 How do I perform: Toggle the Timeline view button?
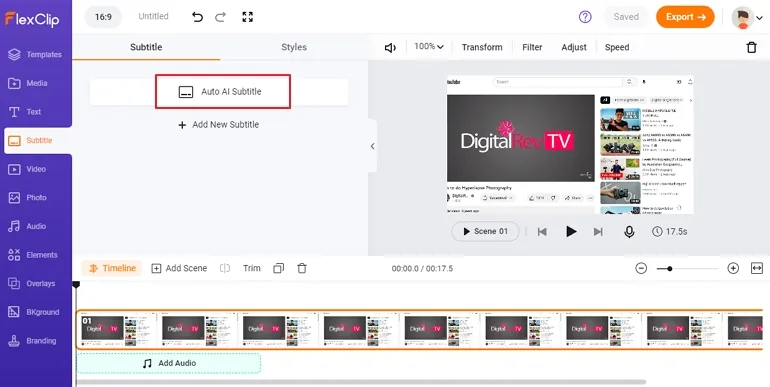coord(112,268)
